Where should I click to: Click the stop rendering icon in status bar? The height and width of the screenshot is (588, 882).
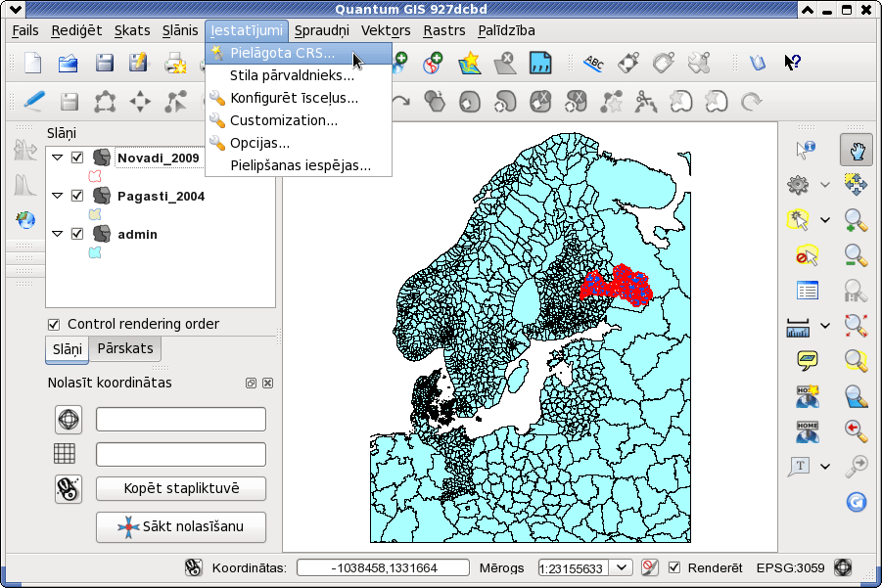point(650,567)
